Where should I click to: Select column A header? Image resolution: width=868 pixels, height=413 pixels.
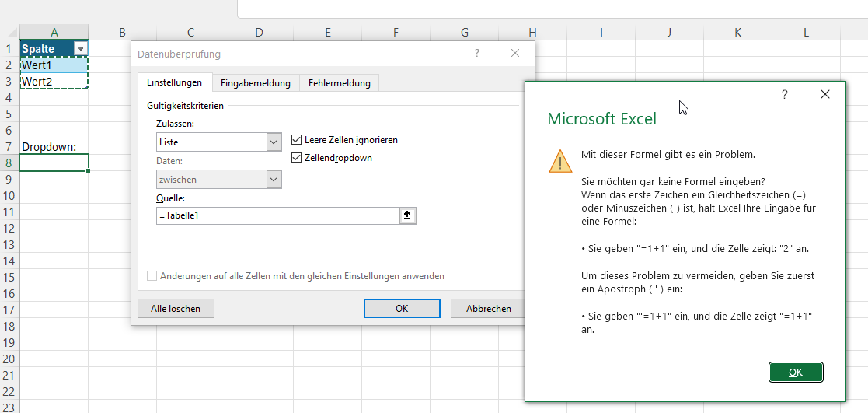coord(54,32)
